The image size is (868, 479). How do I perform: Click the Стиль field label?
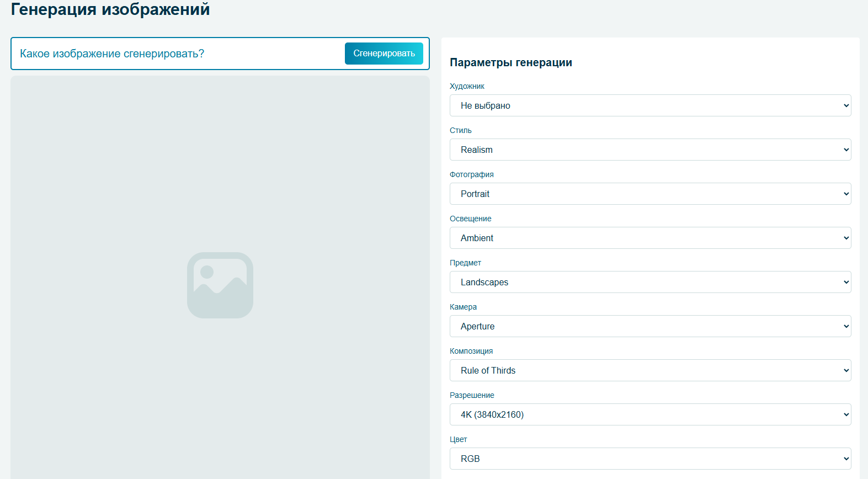click(x=460, y=130)
